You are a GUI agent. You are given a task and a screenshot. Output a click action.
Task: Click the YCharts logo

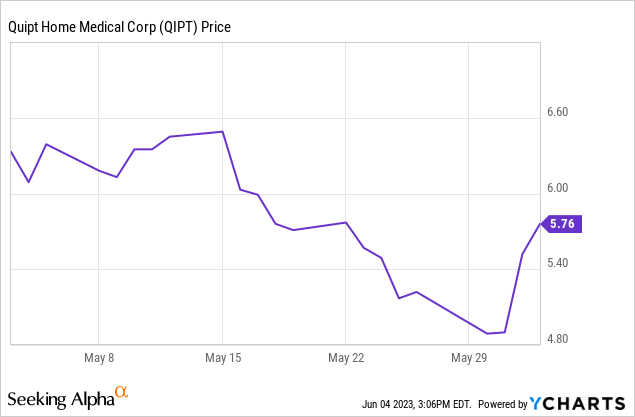click(578, 403)
